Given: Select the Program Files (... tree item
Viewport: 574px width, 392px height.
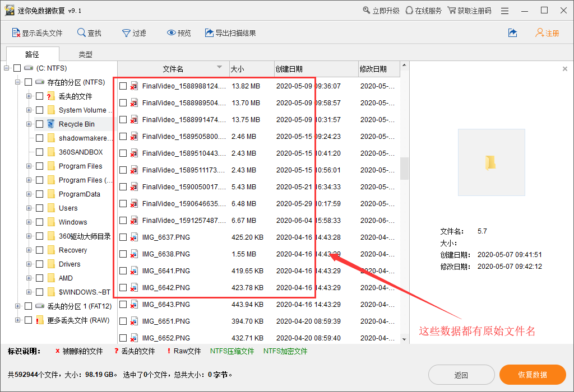Looking at the screenshot, I should [x=86, y=180].
